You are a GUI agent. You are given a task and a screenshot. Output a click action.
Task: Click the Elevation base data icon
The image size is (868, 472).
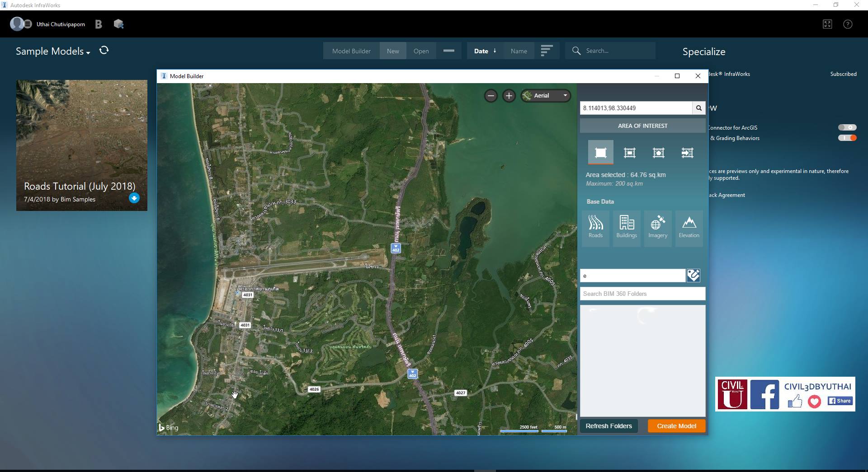pos(689,228)
